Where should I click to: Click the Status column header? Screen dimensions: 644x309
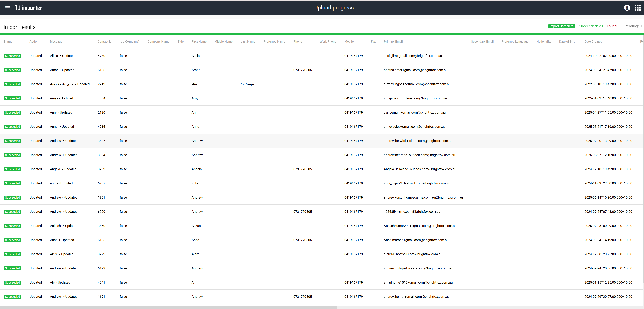(8, 41)
